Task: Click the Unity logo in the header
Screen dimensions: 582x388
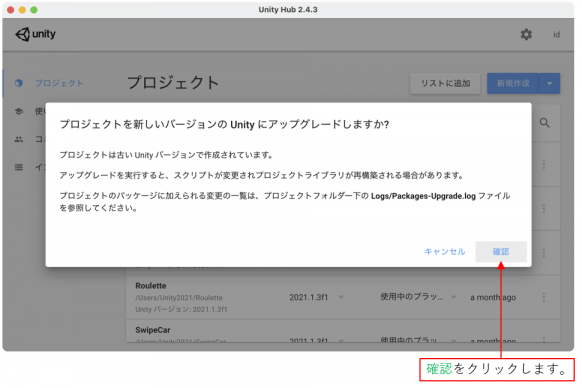Action: [35, 34]
